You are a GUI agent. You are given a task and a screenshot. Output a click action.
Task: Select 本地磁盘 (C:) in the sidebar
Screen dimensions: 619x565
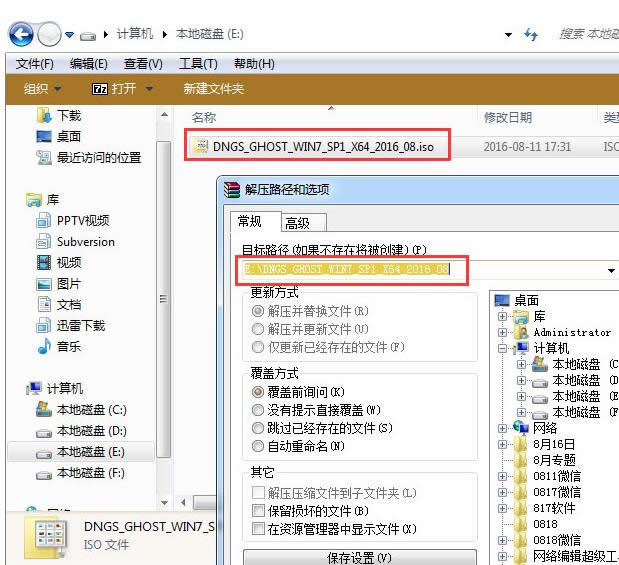pos(90,409)
